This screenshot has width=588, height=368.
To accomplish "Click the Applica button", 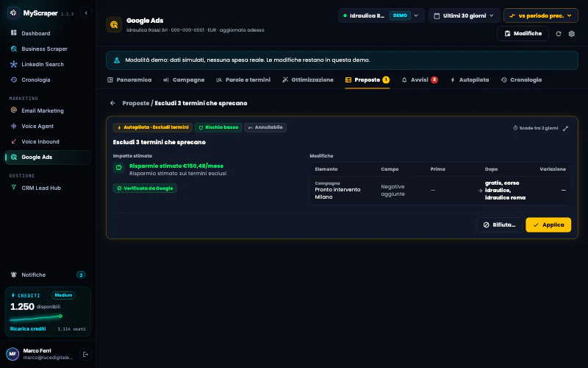I will click(548, 224).
